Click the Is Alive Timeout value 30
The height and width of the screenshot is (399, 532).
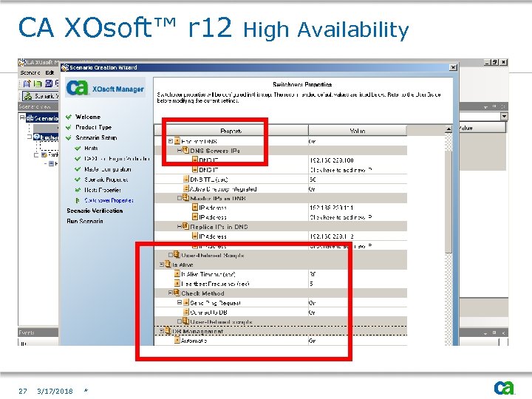[313, 274]
